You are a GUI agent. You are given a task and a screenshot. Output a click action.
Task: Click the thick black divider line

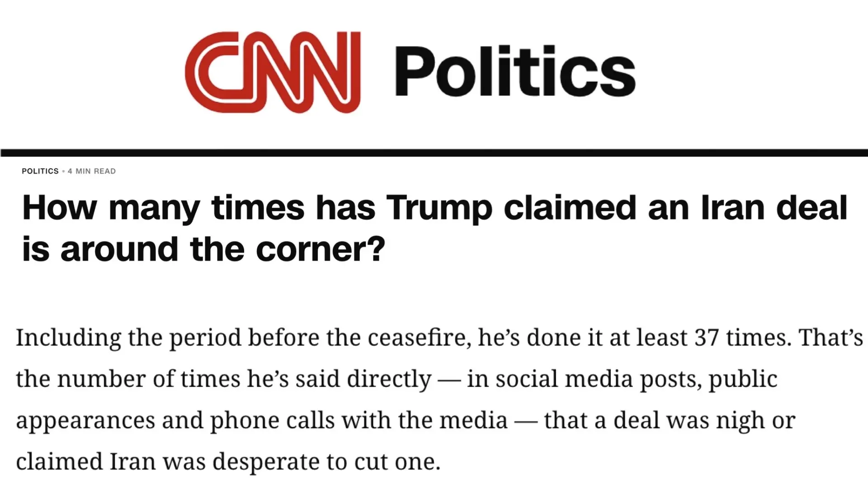coord(434,153)
